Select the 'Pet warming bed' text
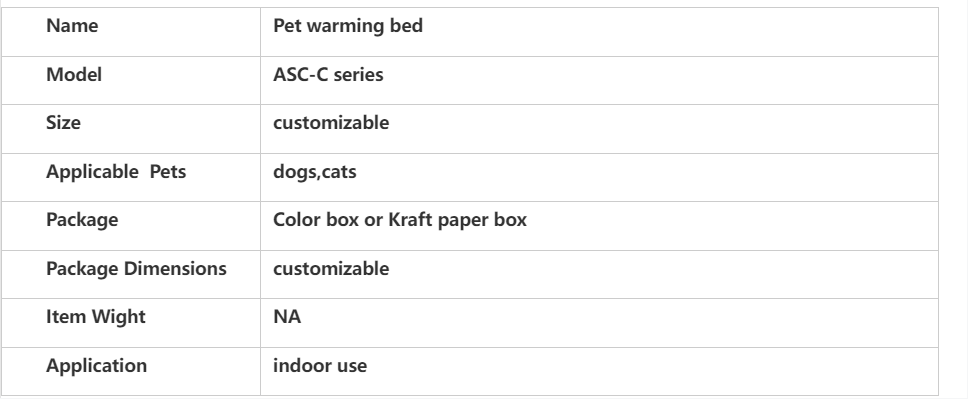Viewport: 968px width, 399px height. point(348,26)
